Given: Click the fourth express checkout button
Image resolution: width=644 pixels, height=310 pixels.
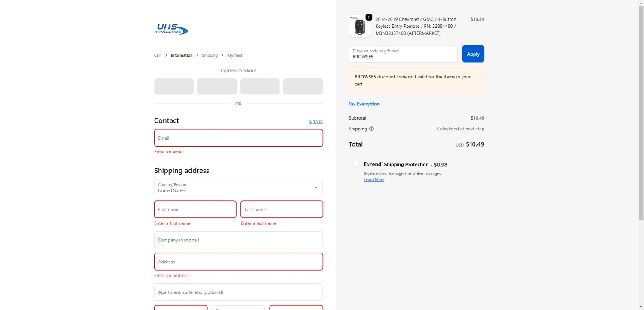Looking at the screenshot, I should pos(303,86).
